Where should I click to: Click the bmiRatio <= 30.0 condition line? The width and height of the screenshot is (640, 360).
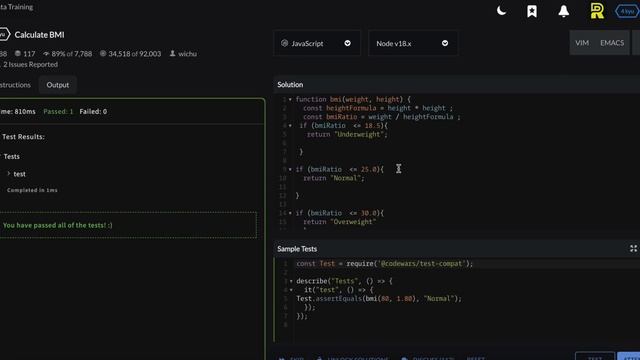point(340,213)
